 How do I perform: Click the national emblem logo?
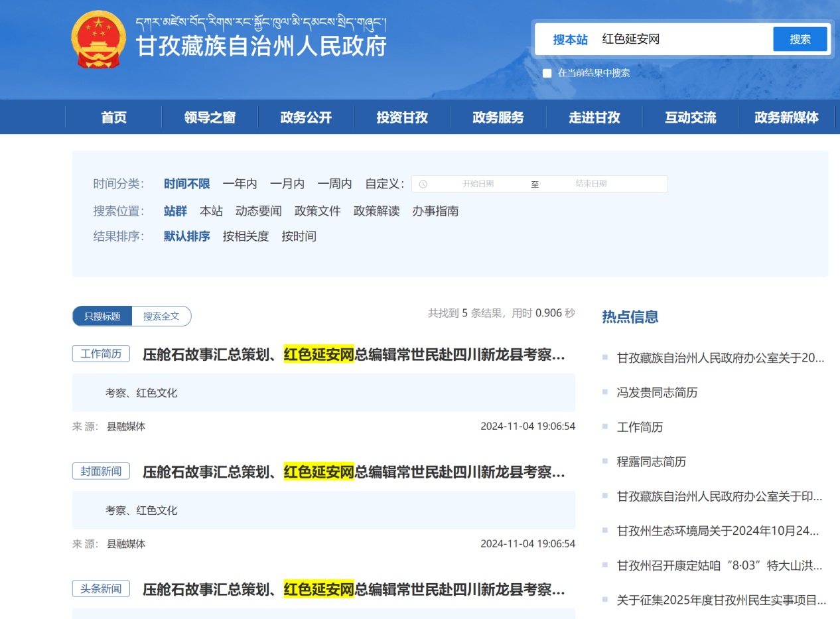(x=98, y=39)
